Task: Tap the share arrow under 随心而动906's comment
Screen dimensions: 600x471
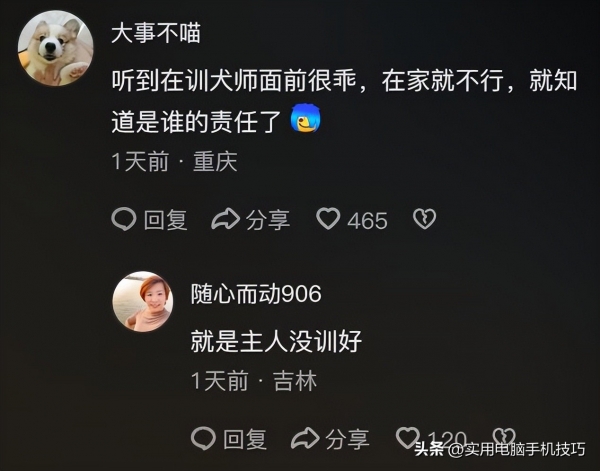Action: 305,438
